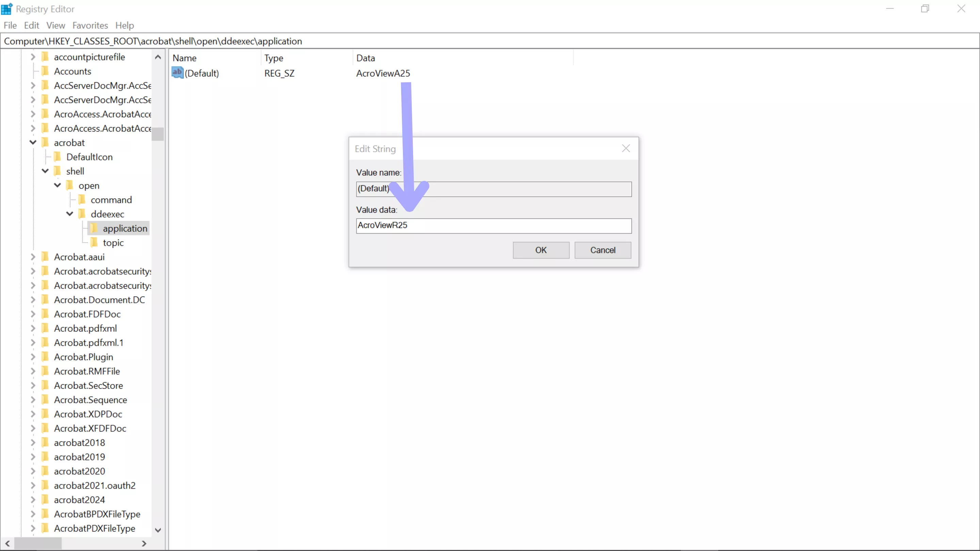Screen dimensions: 980x551
Task: Click the DefaultIcon folder icon
Action: pos(58,157)
